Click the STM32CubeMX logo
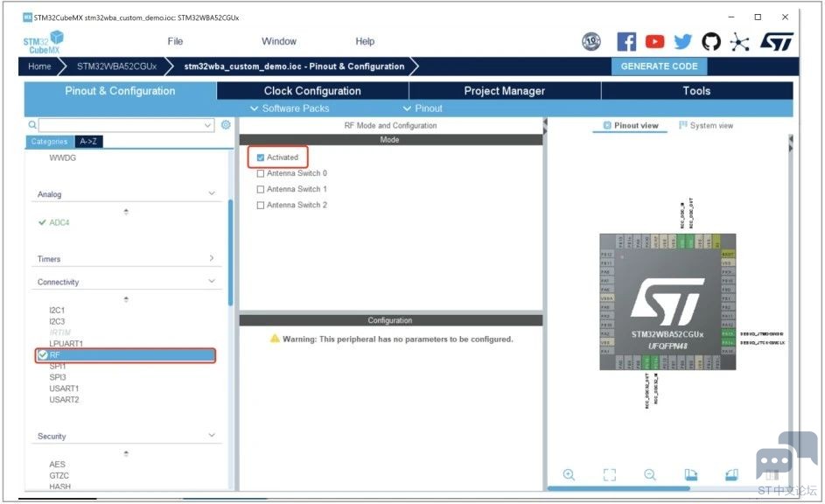 [43, 42]
